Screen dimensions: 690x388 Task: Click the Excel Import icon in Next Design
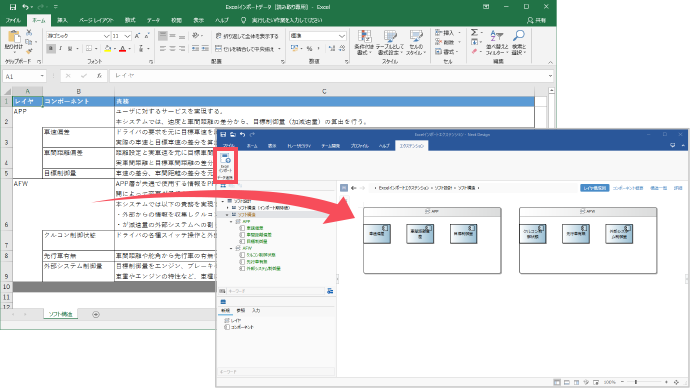226,162
